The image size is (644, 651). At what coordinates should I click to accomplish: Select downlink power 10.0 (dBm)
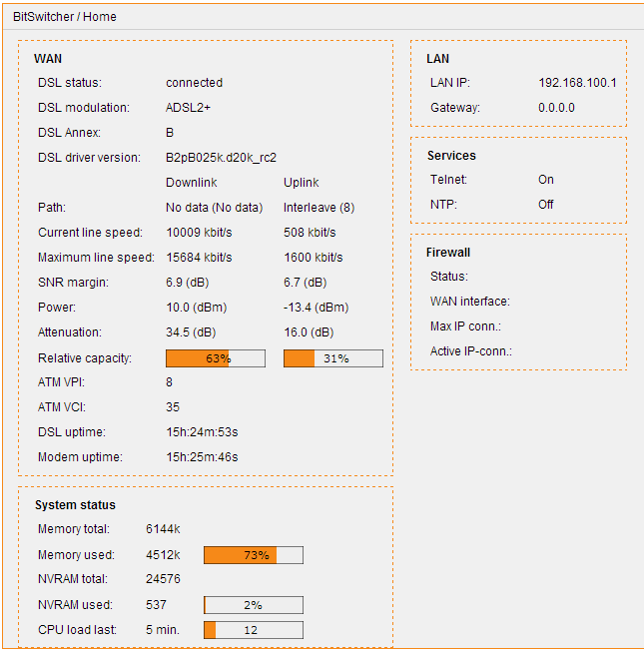tap(197, 308)
